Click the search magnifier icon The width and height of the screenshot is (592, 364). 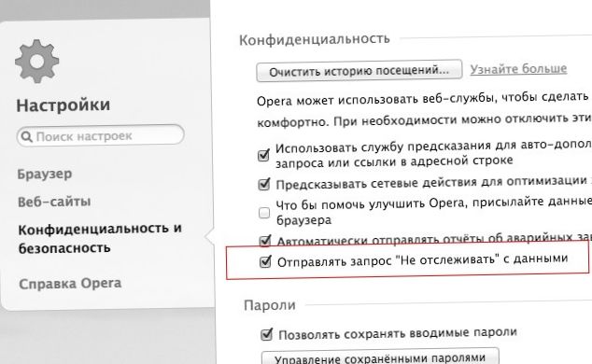(x=26, y=136)
